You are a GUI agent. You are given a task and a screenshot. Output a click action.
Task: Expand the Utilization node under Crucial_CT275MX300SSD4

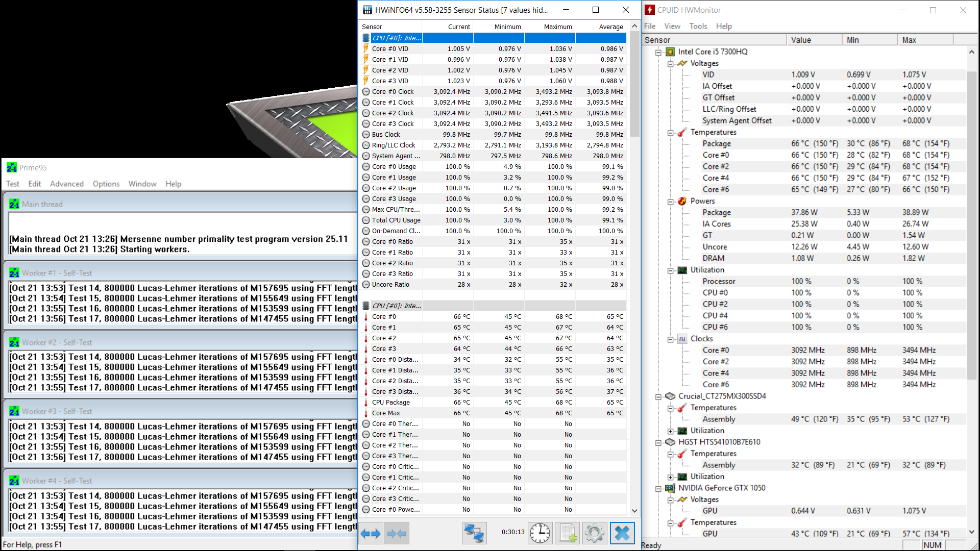670,431
